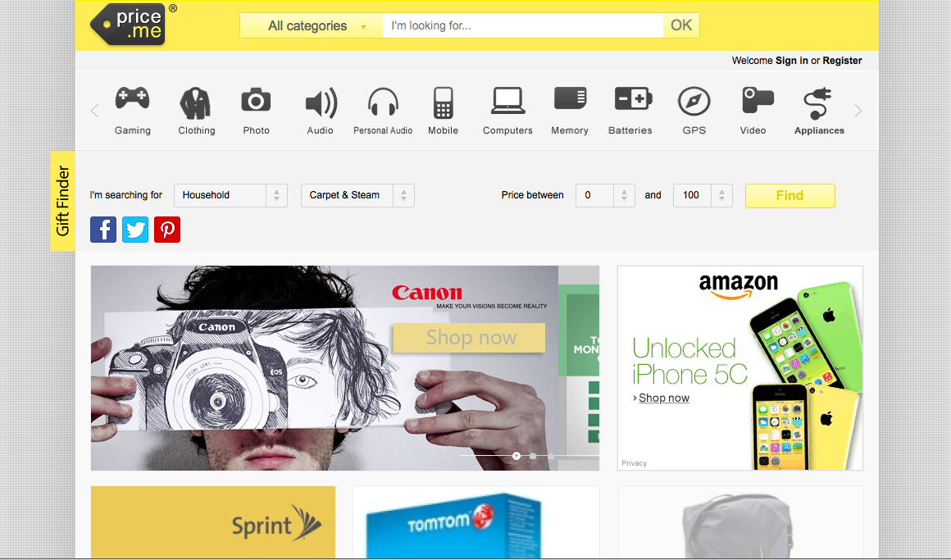Open the Mobile phone category icon
This screenshot has height=560, width=951.
pos(444,103)
